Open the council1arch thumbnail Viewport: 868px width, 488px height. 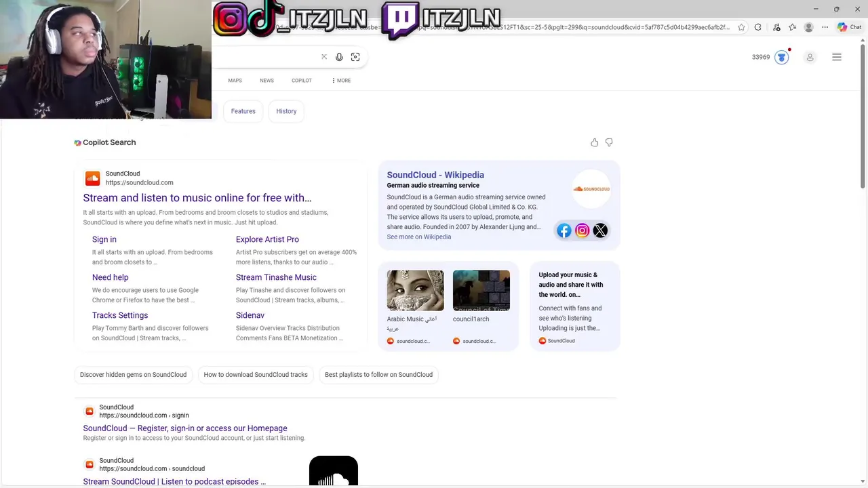481,291
